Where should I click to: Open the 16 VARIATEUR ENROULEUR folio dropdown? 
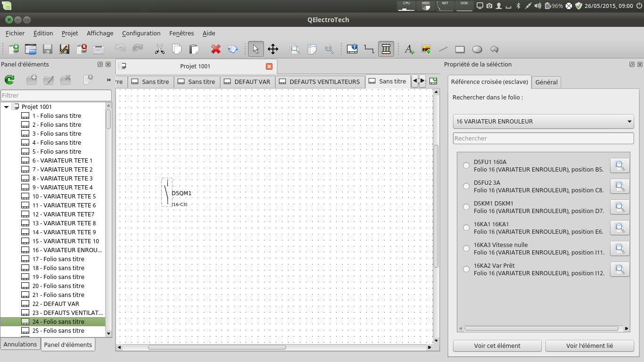click(x=543, y=121)
